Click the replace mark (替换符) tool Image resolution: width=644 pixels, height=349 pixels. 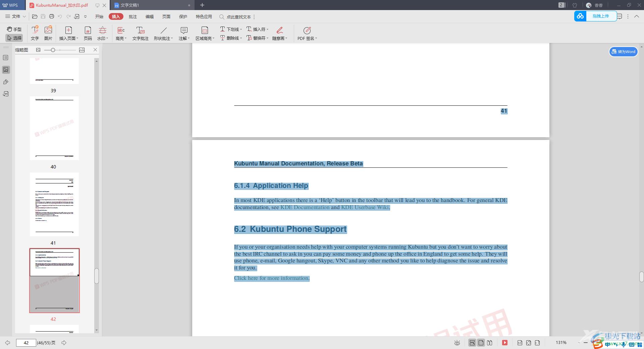[257, 38]
